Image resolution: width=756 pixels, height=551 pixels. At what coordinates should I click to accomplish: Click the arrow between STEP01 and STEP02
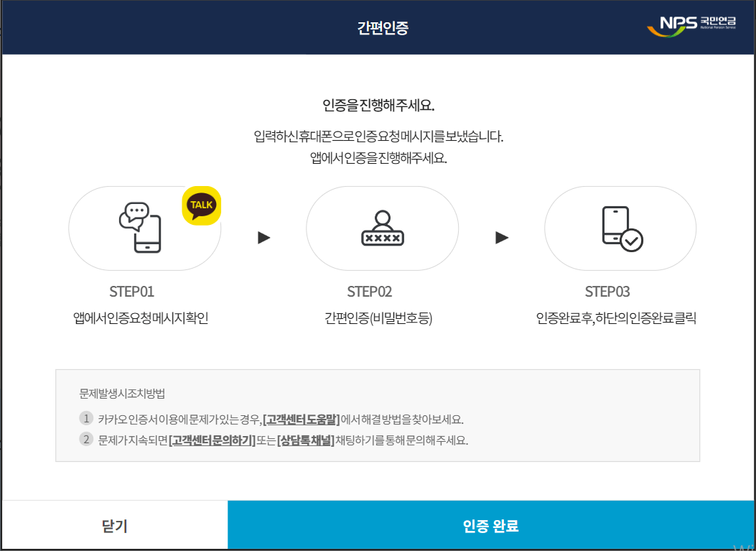[264, 239]
